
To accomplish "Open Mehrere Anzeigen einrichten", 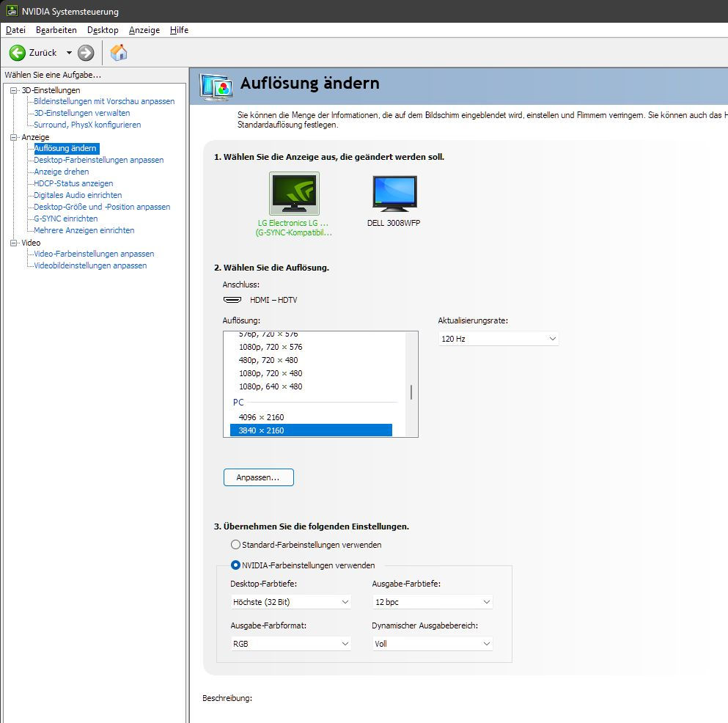I will tap(84, 230).
